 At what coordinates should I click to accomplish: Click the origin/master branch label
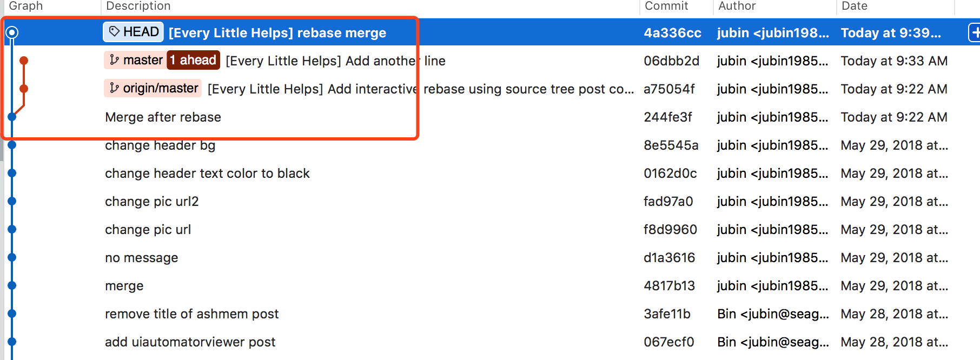(161, 88)
